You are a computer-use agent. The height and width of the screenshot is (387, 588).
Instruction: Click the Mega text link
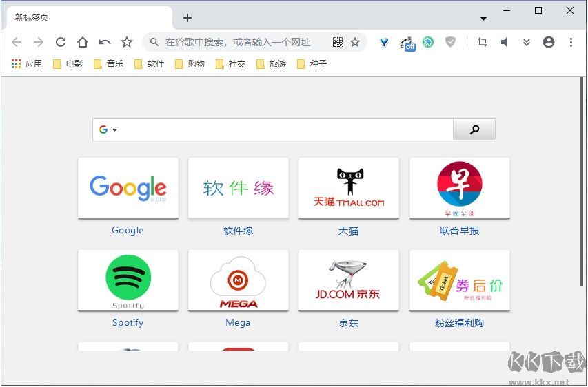tap(238, 322)
